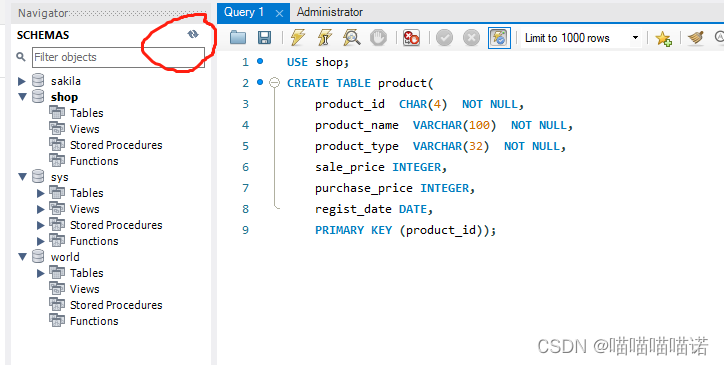
Task: Click the product_id CHAR(4) line
Action: pos(419,104)
